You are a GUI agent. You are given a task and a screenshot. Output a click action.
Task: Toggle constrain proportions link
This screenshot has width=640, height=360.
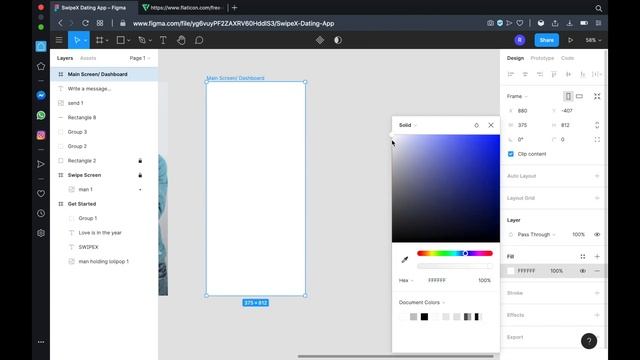597,125
